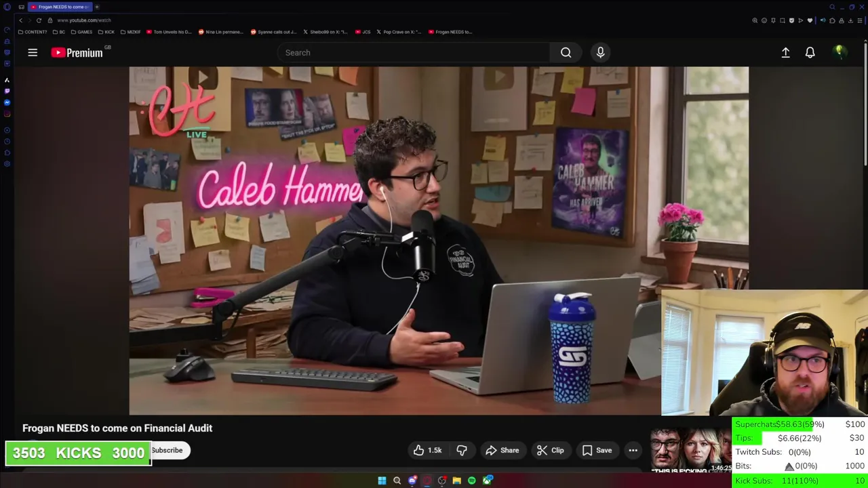Open 'Tom Unveils his D...' bookmark
The height and width of the screenshot is (488, 868).
[170, 32]
